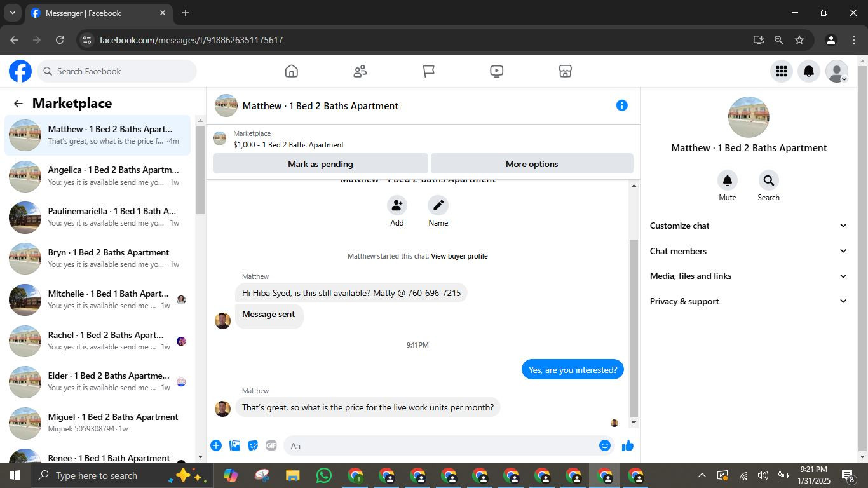
Task: Open Bryn's apartment chat
Action: pos(98,259)
